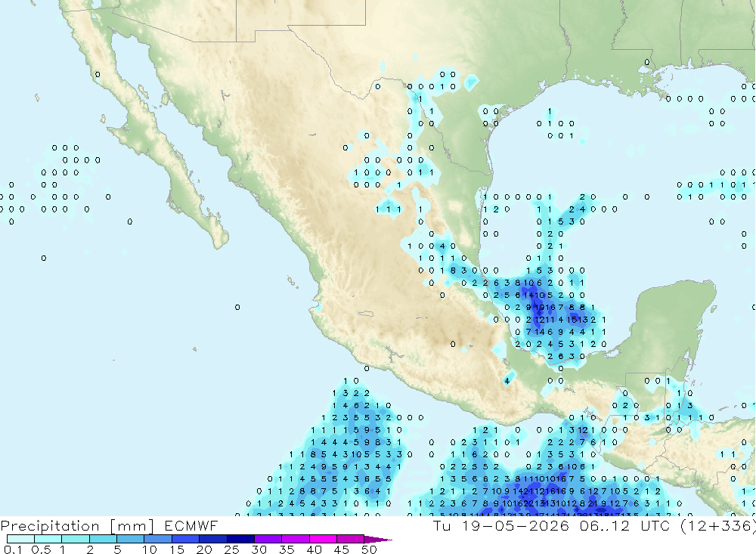Click the purple arrow tip beyond 50
The image size is (756, 554).
coord(377,540)
